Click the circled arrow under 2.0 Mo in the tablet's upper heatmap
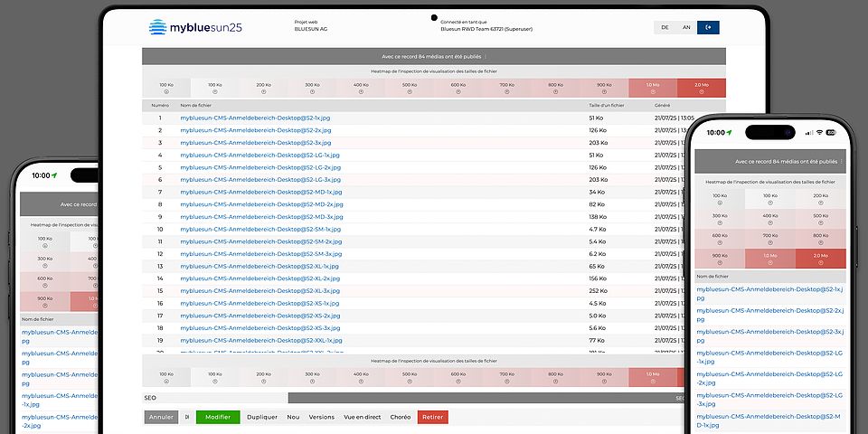The height and width of the screenshot is (434, 868). [x=702, y=92]
